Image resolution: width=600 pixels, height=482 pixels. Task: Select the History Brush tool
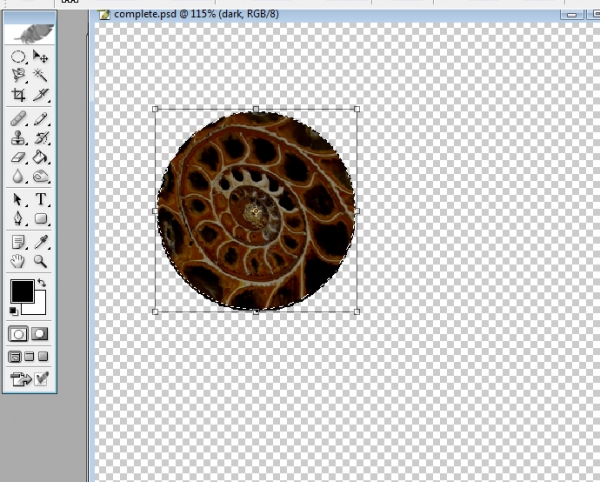click(x=40, y=138)
